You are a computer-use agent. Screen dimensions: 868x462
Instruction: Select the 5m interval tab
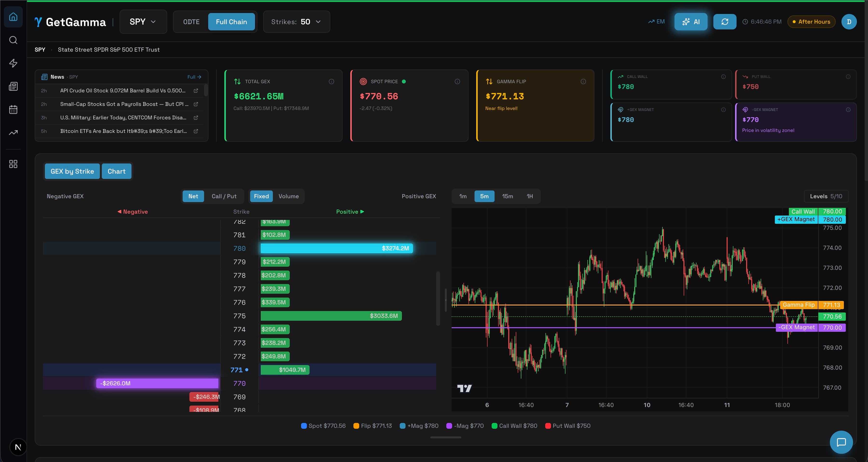click(484, 196)
